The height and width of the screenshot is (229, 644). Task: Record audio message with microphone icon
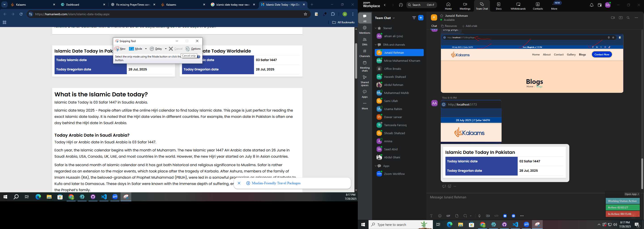[x=479, y=216]
